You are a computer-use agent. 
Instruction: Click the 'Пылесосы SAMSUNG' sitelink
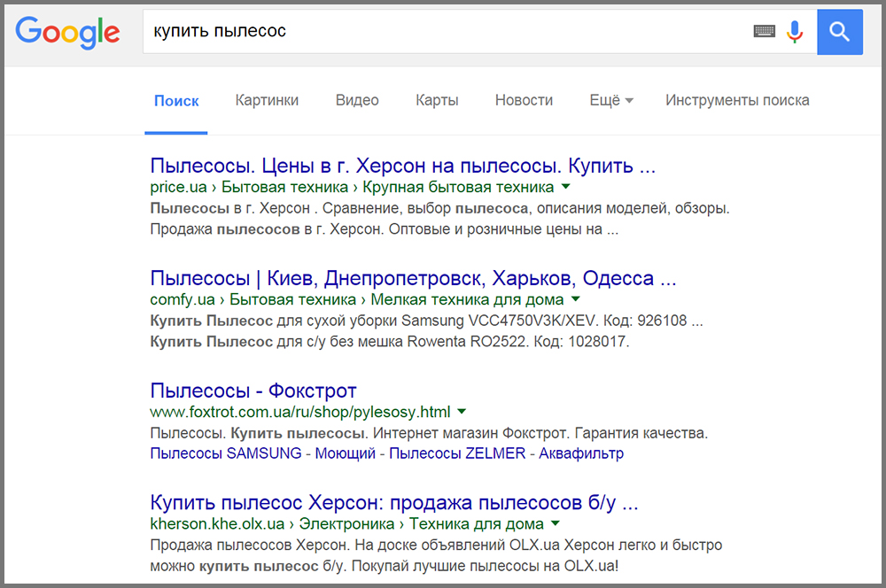click(x=226, y=453)
